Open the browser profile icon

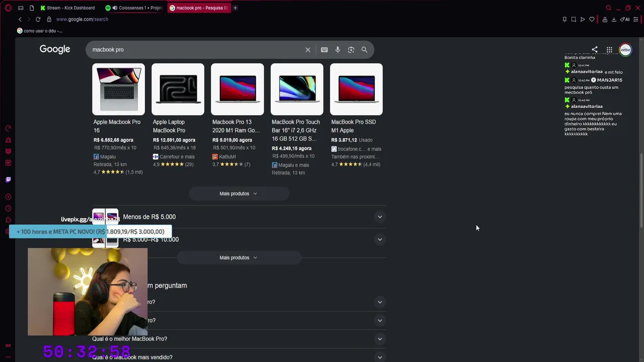[x=605, y=19]
